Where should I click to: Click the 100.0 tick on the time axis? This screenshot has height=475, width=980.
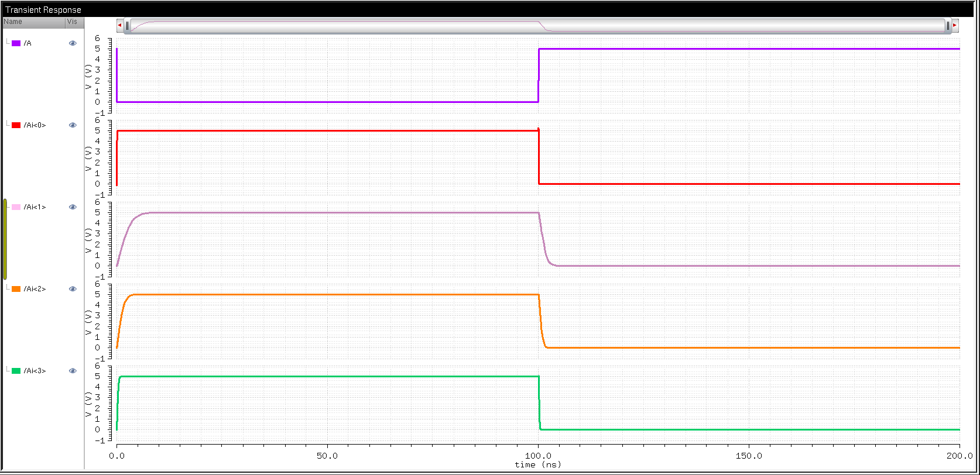point(538,455)
